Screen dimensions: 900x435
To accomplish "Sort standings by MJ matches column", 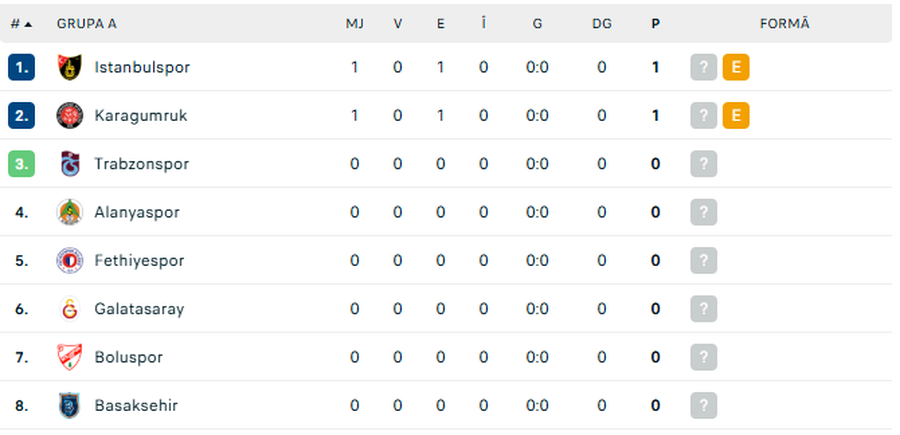I will pos(354,23).
